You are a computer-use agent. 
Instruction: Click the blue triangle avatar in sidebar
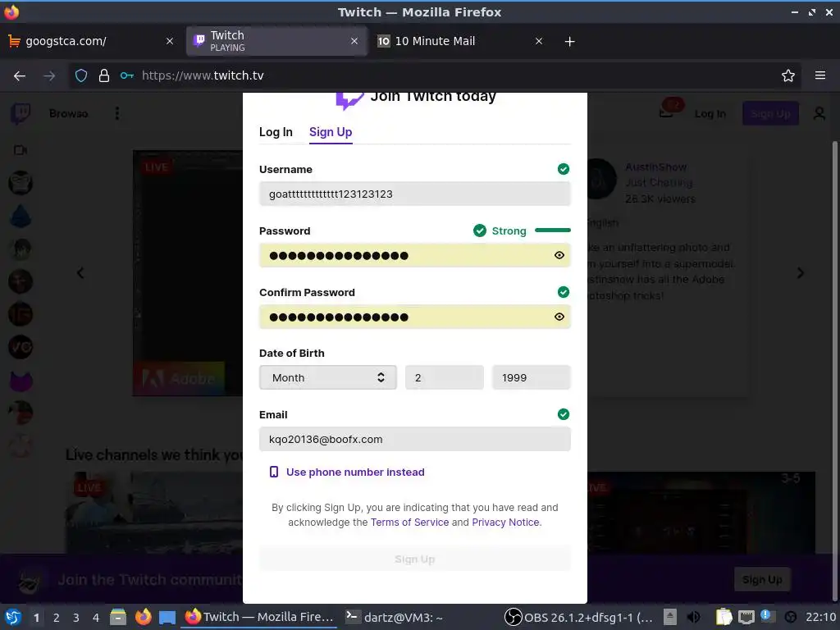(x=21, y=216)
